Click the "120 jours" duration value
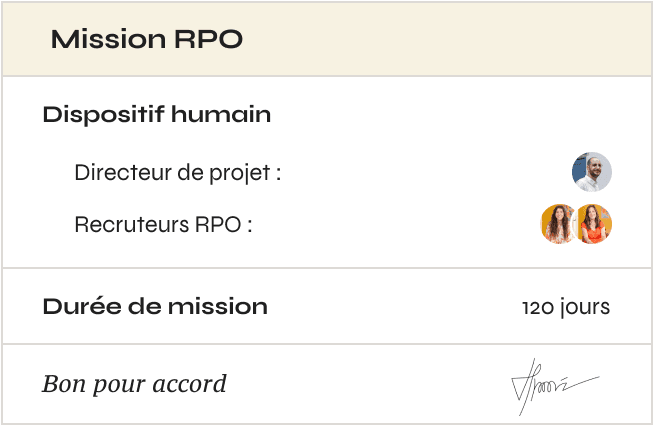 click(x=565, y=307)
